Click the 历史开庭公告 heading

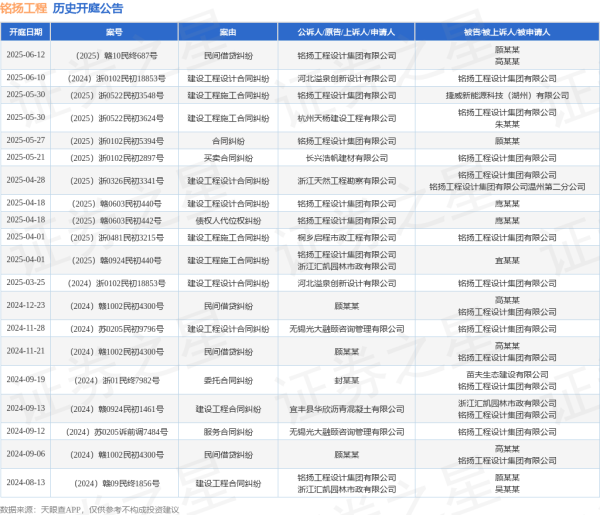tap(88, 8)
